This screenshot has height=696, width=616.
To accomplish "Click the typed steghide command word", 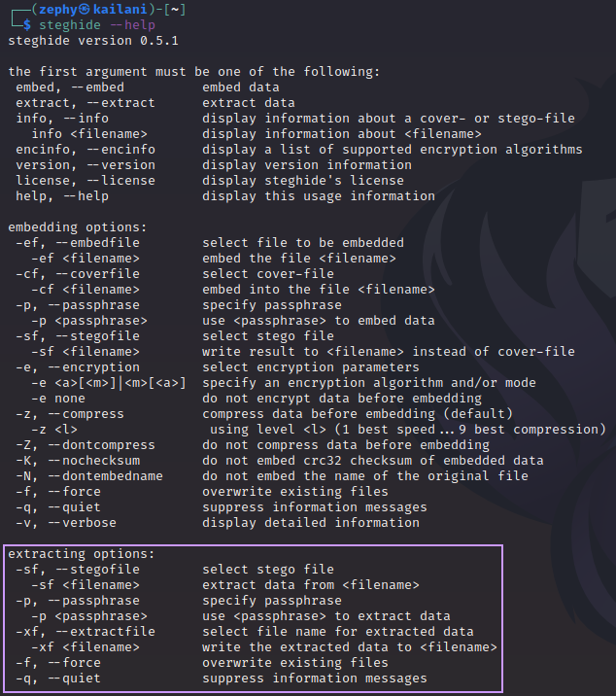I will tap(70, 25).
